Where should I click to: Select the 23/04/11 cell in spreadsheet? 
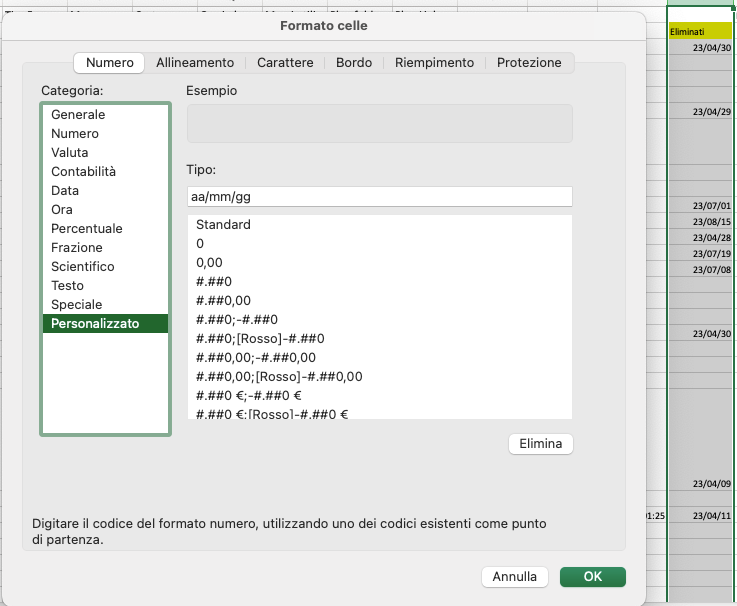[x=700, y=516]
